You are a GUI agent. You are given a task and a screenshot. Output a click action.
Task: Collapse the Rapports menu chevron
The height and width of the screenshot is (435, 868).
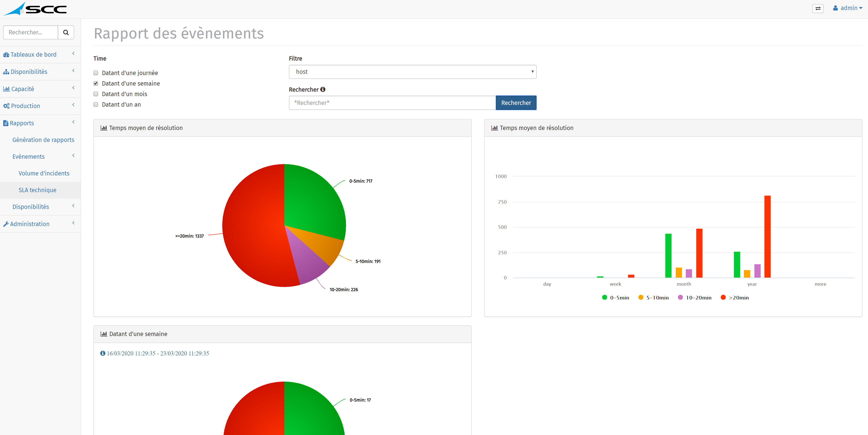click(73, 122)
